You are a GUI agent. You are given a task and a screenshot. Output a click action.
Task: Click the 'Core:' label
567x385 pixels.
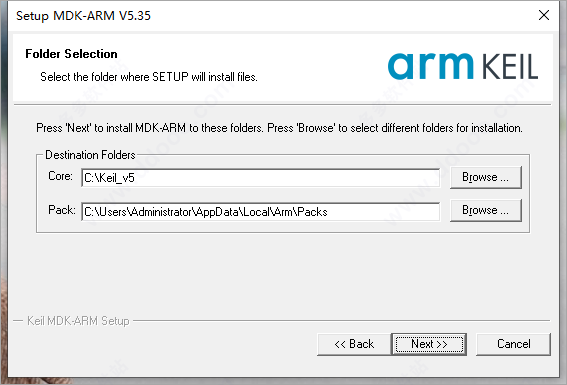click(x=60, y=176)
